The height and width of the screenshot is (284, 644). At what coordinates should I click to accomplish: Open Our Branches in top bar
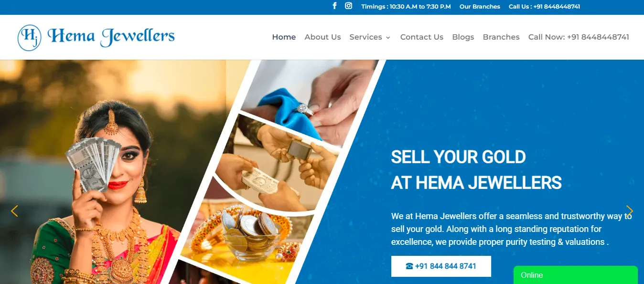tap(480, 7)
